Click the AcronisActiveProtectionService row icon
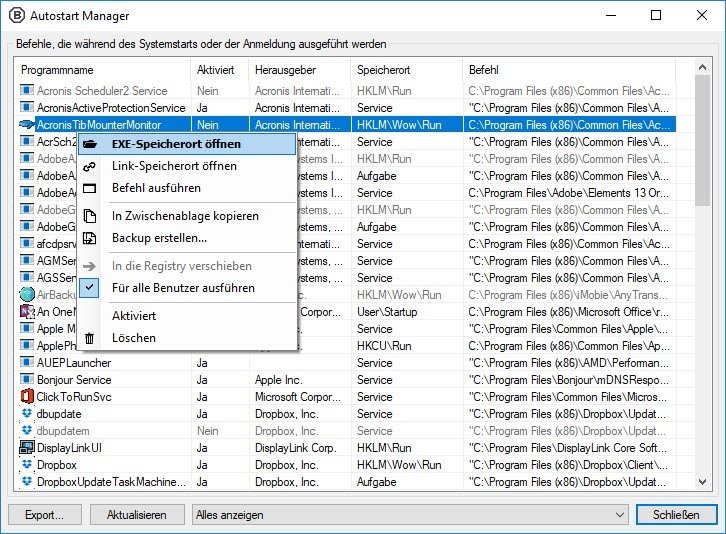Screen dimensions: 726x534 click(27, 107)
